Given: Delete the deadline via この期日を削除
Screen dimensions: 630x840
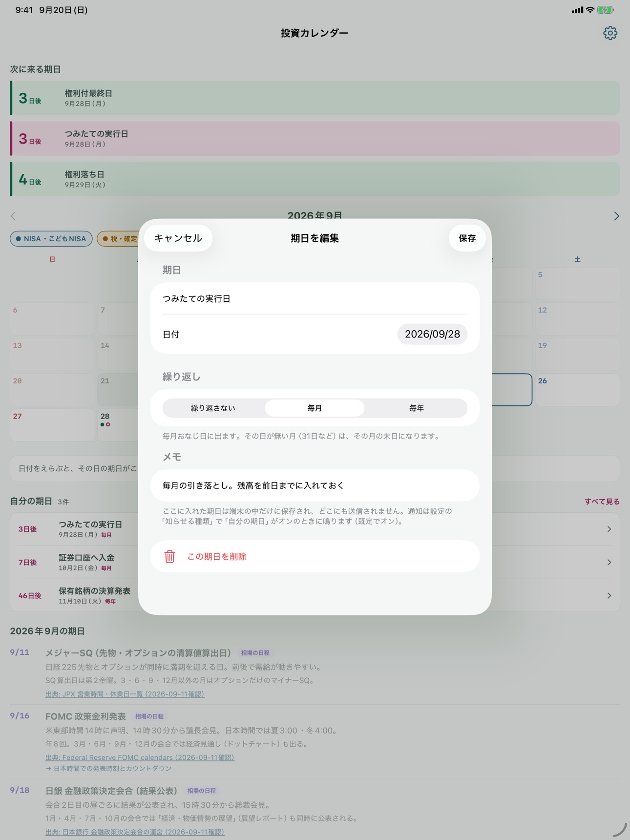Looking at the screenshot, I should (315, 556).
